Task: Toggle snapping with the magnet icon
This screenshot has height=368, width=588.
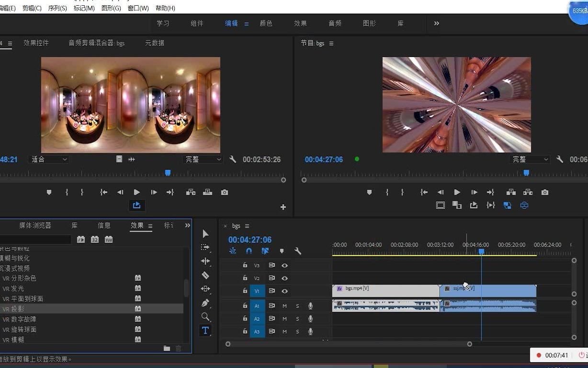Action: click(249, 251)
